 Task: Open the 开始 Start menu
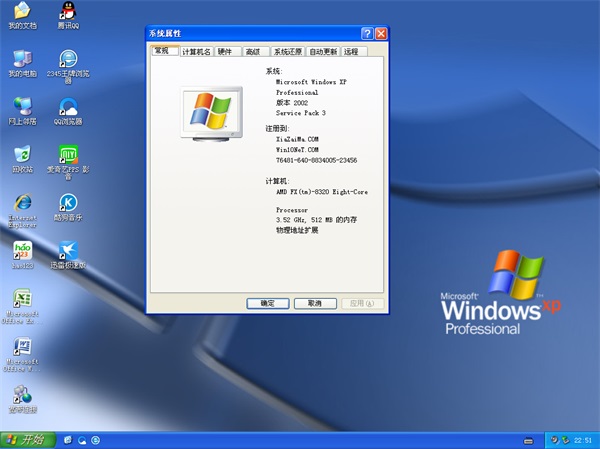[x=28, y=440]
